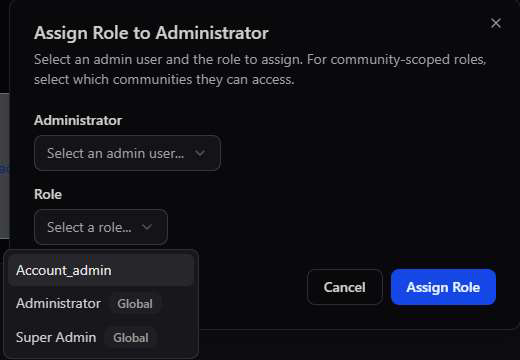Choose the Administrator role option
Image resolution: width=520 pixels, height=360 pixels.
point(101,304)
